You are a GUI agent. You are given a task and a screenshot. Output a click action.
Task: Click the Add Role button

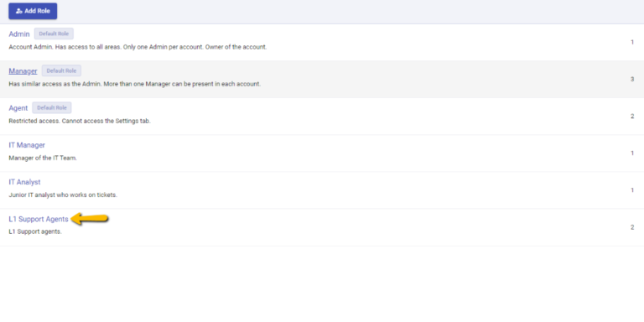pos(33,11)
